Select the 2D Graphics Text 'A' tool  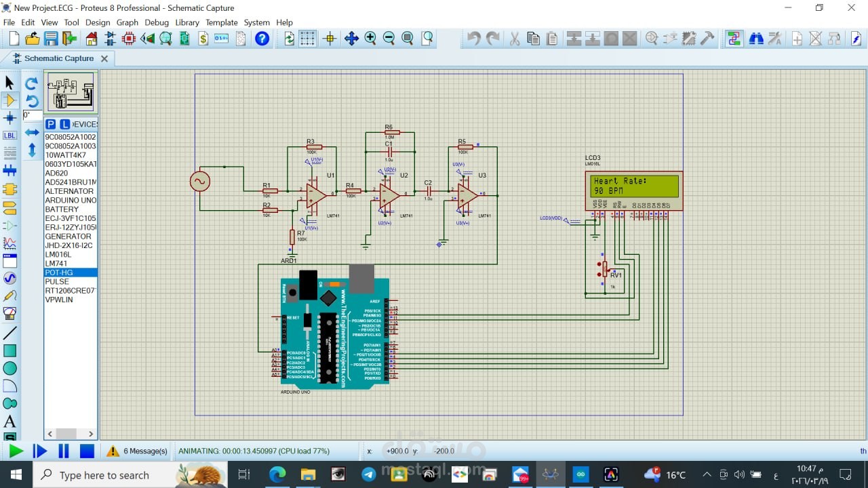pyautogui.click(x=9, y=422)
